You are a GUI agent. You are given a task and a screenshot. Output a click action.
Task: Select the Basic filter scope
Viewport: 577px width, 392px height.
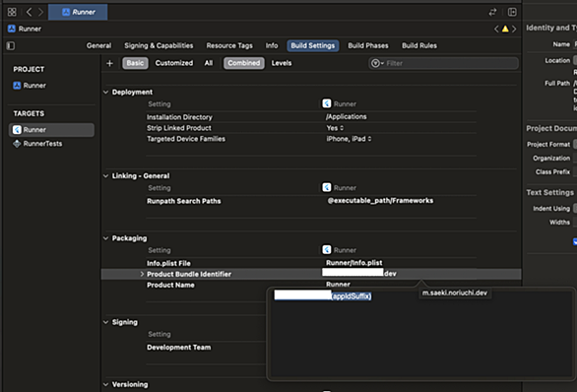[x=135, y=63]
